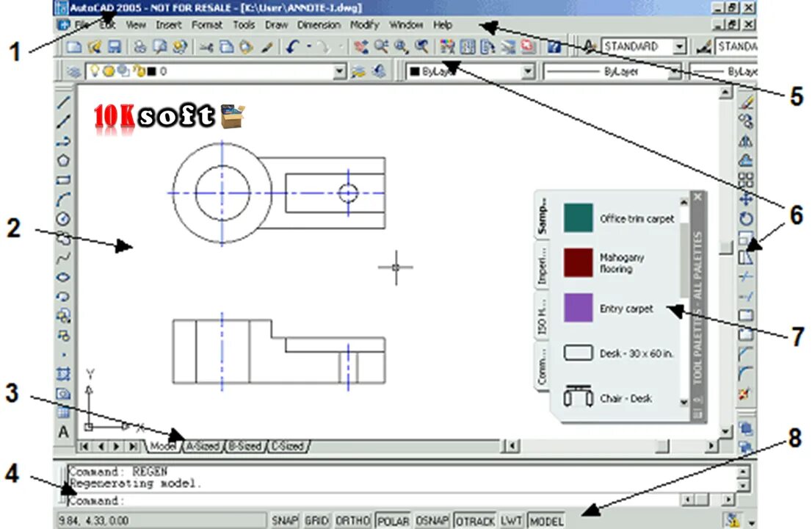This screenshot has height=529, width=812.
Task: Open the Draw menu
Action: pyautogui.click(x=277, y=25)
